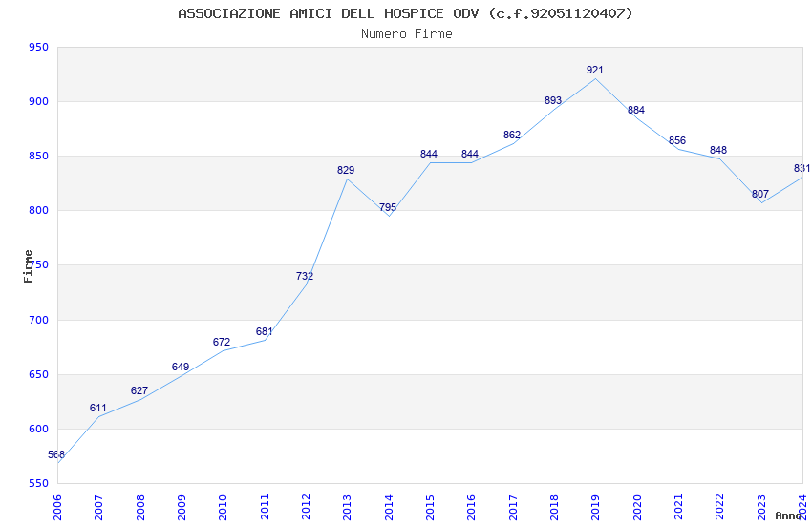The image size is (812, 525).
Task: Click the 2023 x-axis year label
Action: click(x=761, y=508)
